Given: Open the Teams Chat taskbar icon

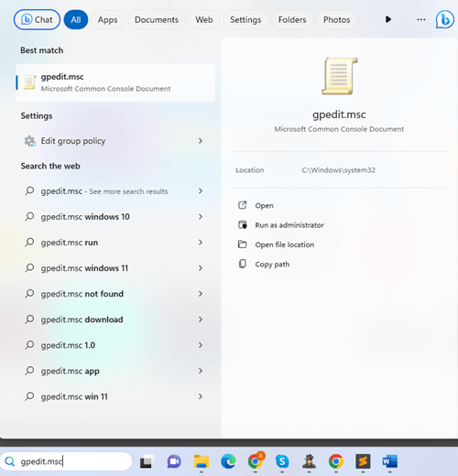Looking at the screenshot, I should (174, 461).
